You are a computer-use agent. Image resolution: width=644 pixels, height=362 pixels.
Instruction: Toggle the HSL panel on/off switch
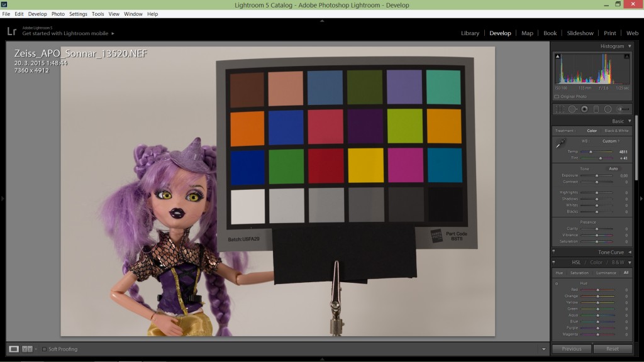tap(553, 262)
